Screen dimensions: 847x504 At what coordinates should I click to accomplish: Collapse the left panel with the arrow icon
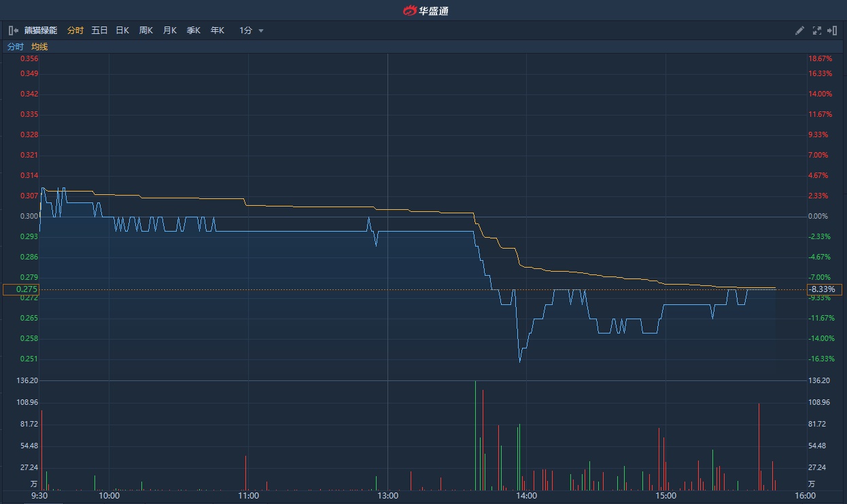(x=13, y=31)
